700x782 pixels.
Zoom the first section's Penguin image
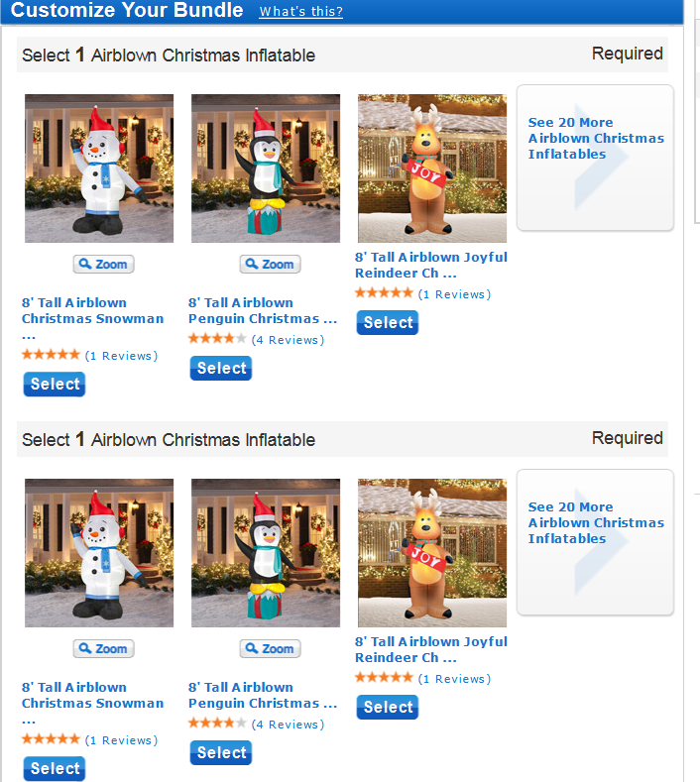270,264
